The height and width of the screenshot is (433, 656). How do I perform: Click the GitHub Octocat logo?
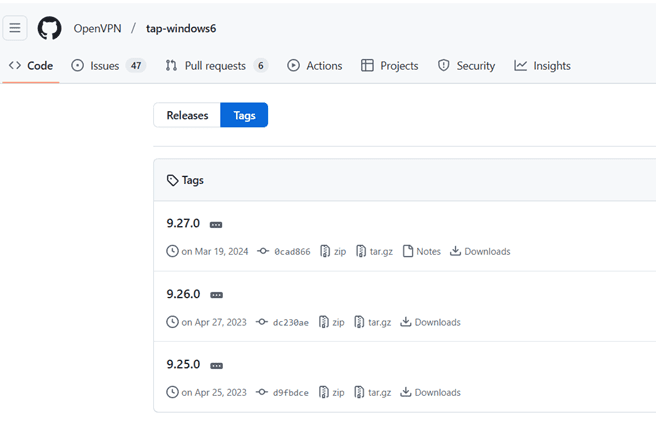click(49, 28)
